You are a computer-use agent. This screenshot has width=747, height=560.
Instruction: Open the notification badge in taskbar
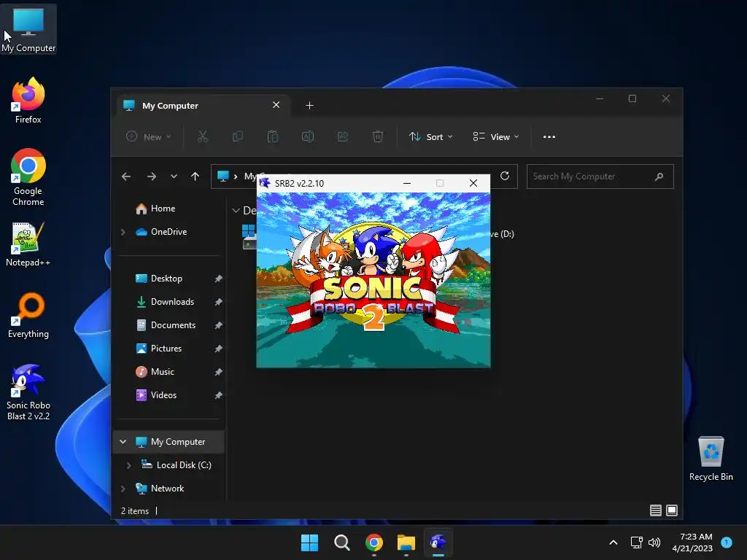(x=727, y=542)
